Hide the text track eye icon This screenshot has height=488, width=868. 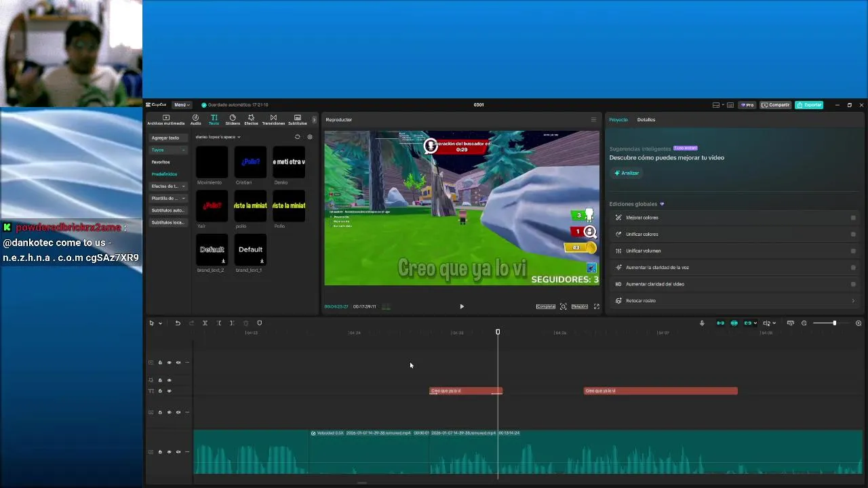(x=169, y=391)
